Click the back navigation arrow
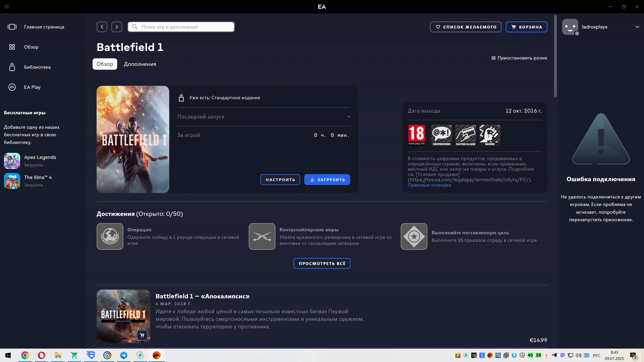The height and width of the screenshot is (362, 644). pos(102,27)
